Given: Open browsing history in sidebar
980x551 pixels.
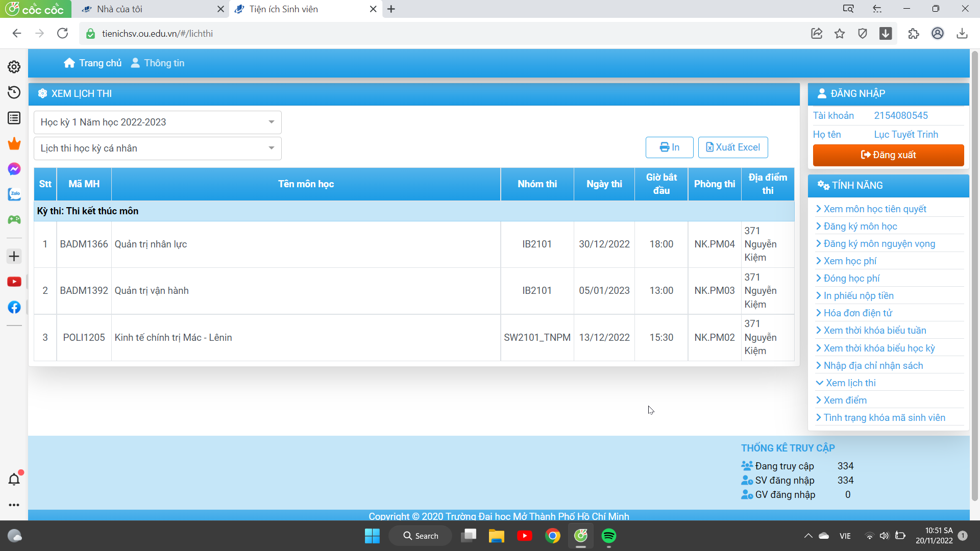Looking at the screenshot, I should click(14, 92).
